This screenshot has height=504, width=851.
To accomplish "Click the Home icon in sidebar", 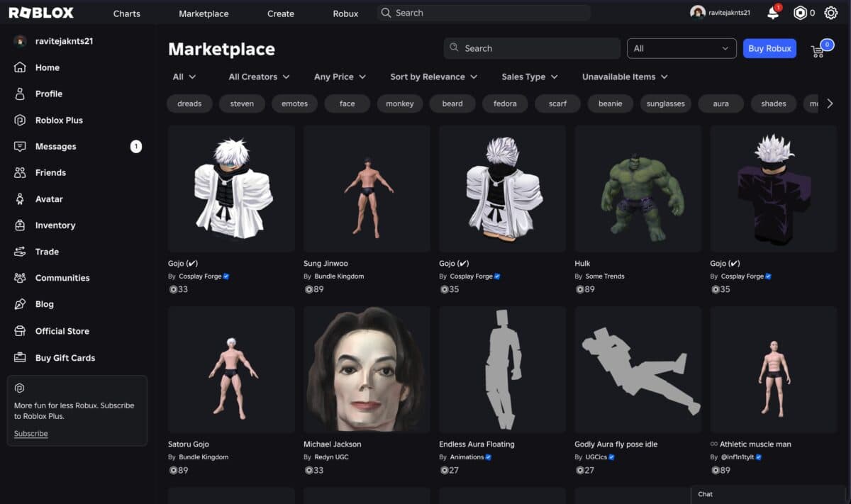I will tap(21, 67).
